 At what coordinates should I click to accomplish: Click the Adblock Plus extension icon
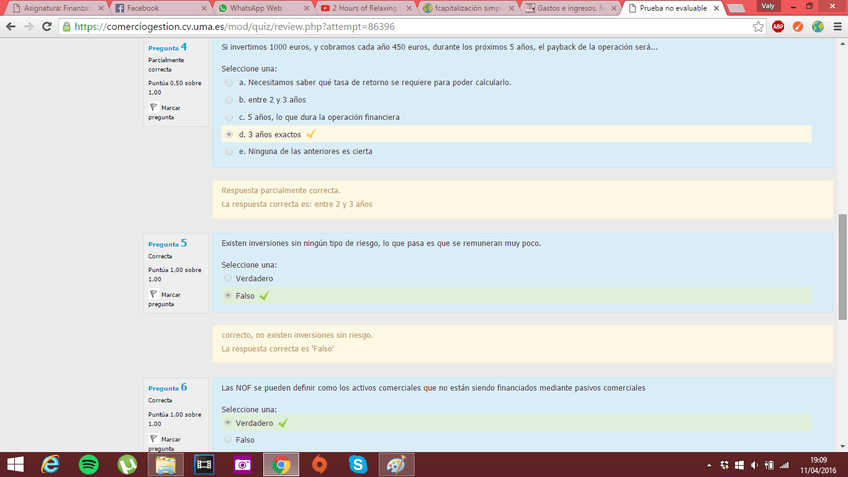778,27
